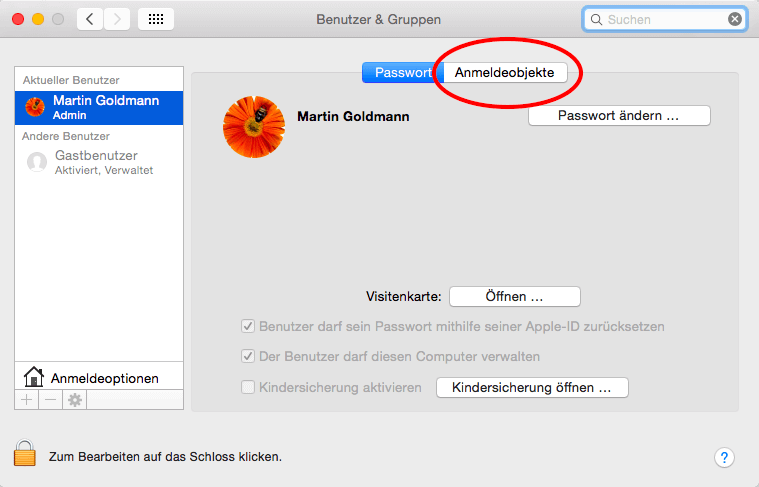Remove a user with the minus button
Screen dimensions: 759x487
coord(50,400)
